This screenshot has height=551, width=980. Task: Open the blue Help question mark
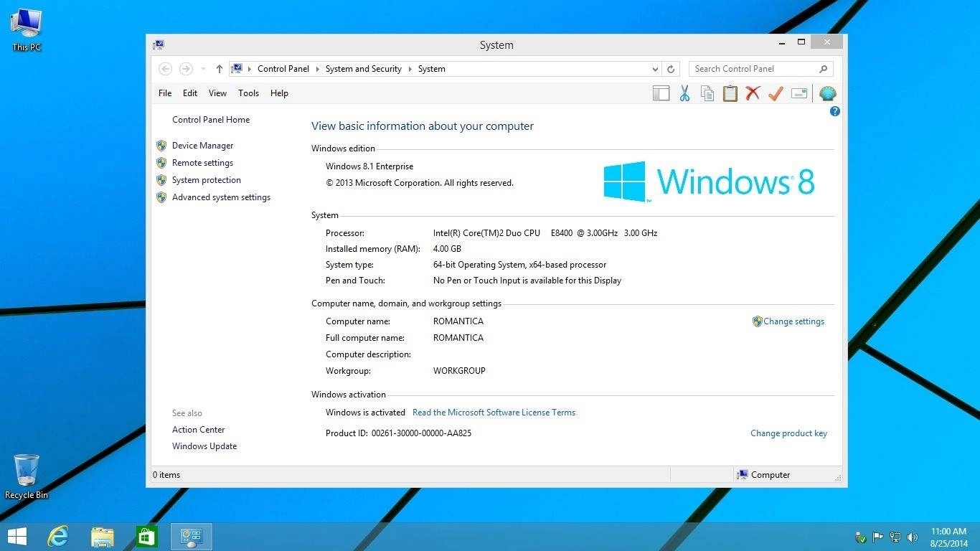834,111
